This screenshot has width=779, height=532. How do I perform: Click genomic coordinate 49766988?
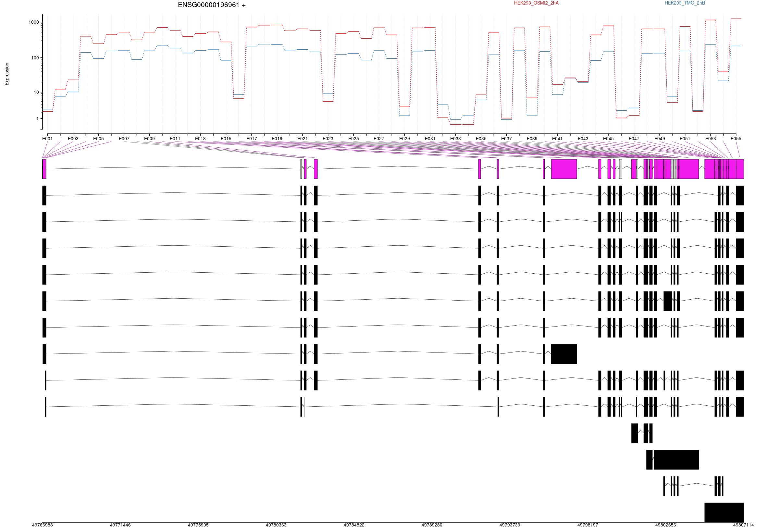point(43,525)
